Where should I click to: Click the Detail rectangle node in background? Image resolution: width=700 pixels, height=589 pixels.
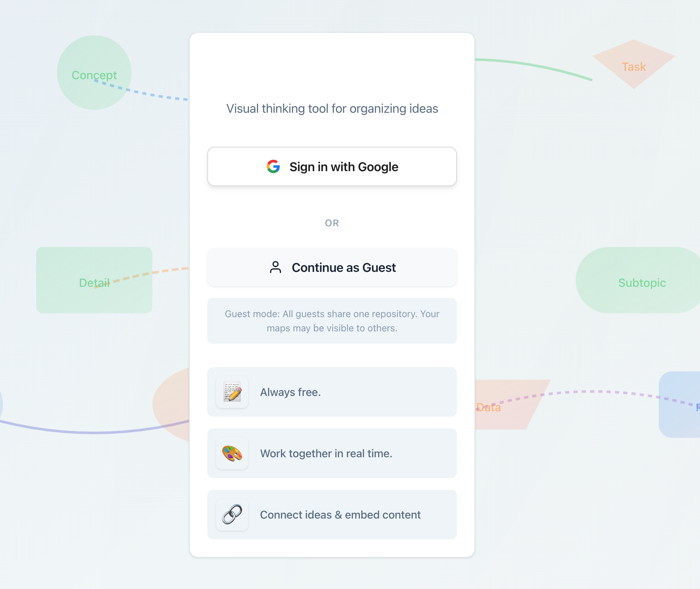click(94, 280)
